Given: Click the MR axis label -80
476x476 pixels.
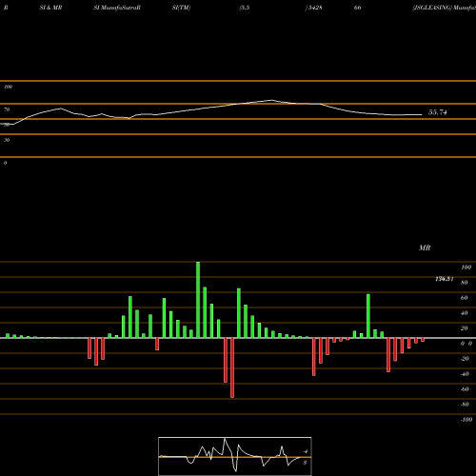Looking at the screenshot, I should (x=465, y=405).
